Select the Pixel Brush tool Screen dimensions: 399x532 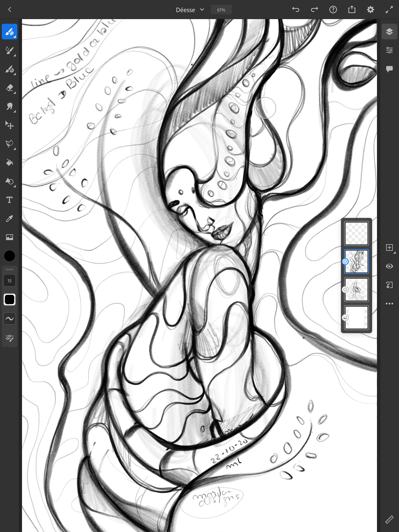9,32
